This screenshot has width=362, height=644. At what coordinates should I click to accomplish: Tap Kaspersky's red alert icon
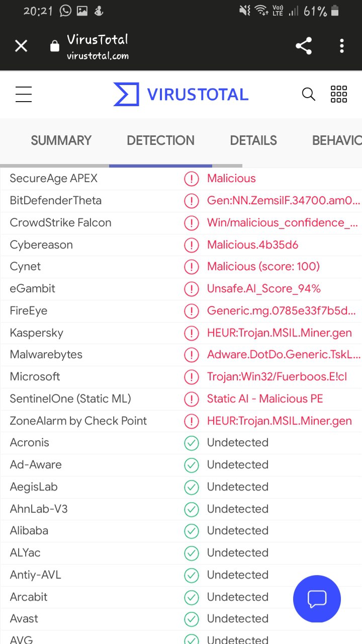[191, 333]
